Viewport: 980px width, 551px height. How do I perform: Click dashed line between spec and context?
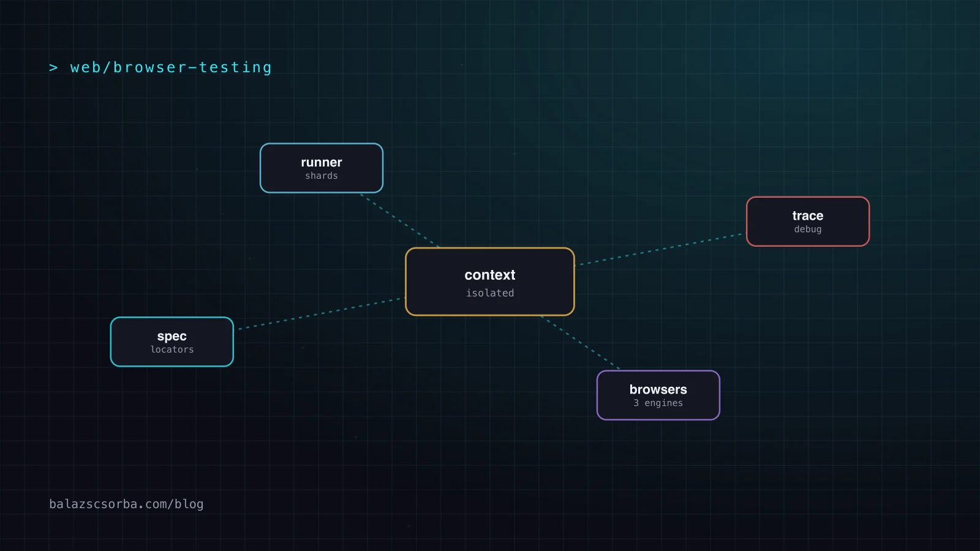320,313
